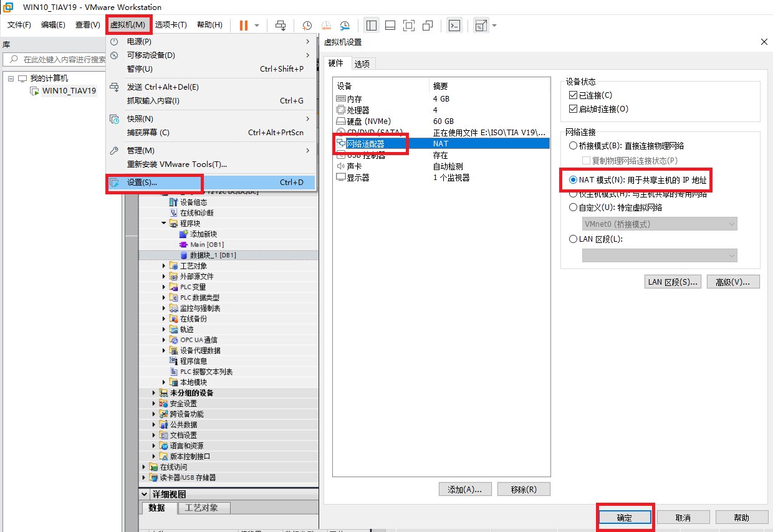This screenshot has width=773, height=532.
Task: Select the 声卡 device row
Action: (x=441, y=166)
